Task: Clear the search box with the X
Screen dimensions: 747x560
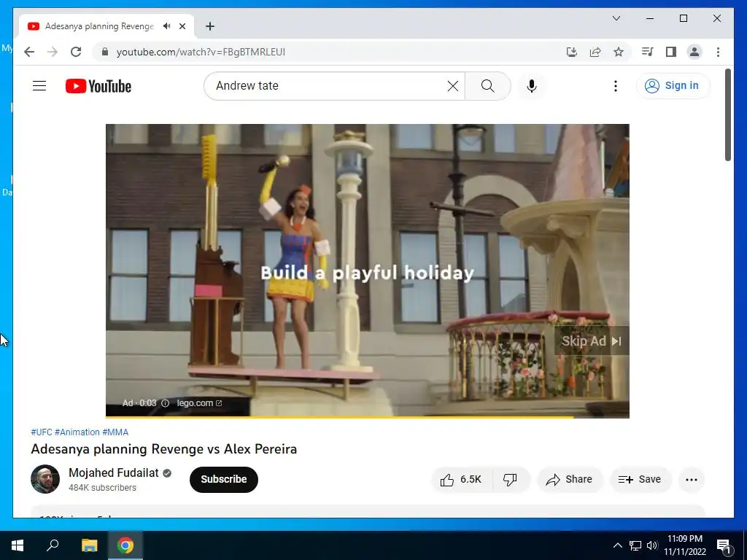Action: tap(452, 86)
